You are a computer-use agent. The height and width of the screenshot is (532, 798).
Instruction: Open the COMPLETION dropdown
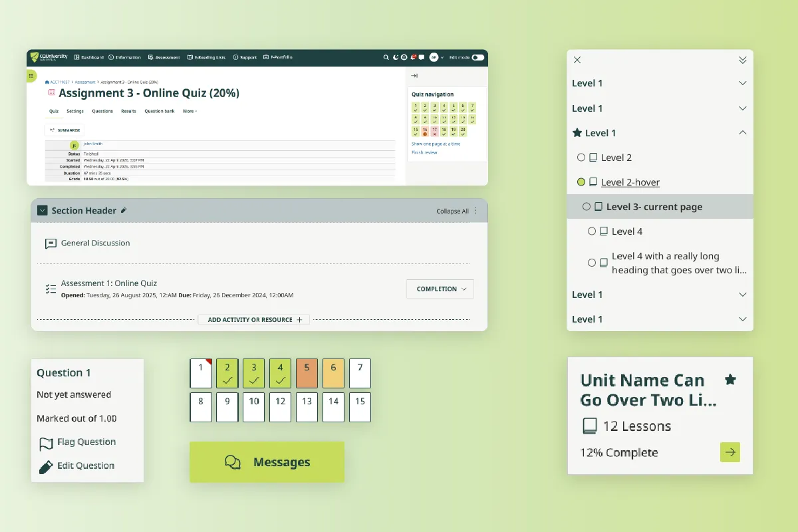(440, 289)
